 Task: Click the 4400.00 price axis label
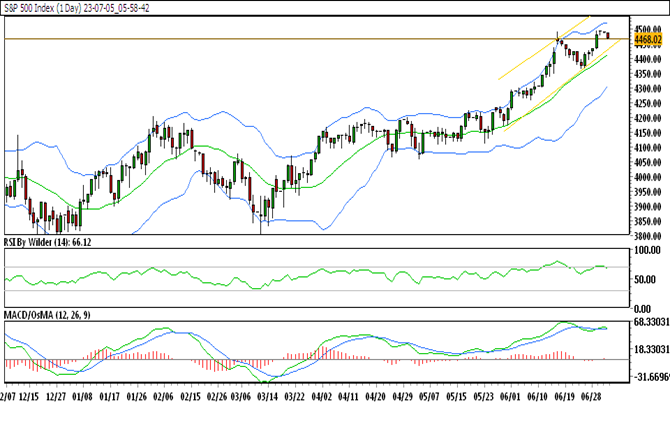[x=648, y=59]
